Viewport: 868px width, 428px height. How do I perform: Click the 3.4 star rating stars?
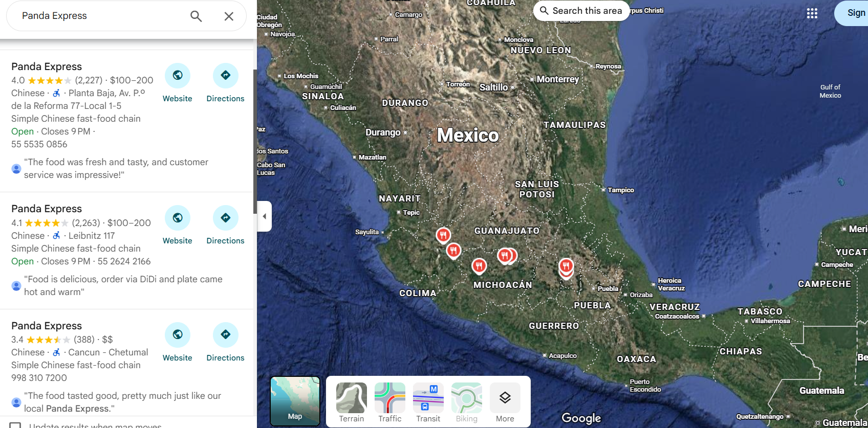pyautogui.click(x=49, y=340)
